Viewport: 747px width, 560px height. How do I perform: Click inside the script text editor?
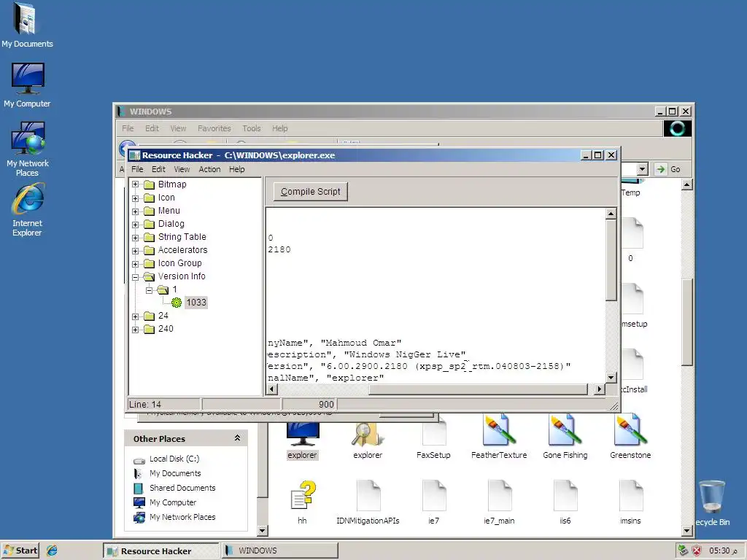pos(436,295)
